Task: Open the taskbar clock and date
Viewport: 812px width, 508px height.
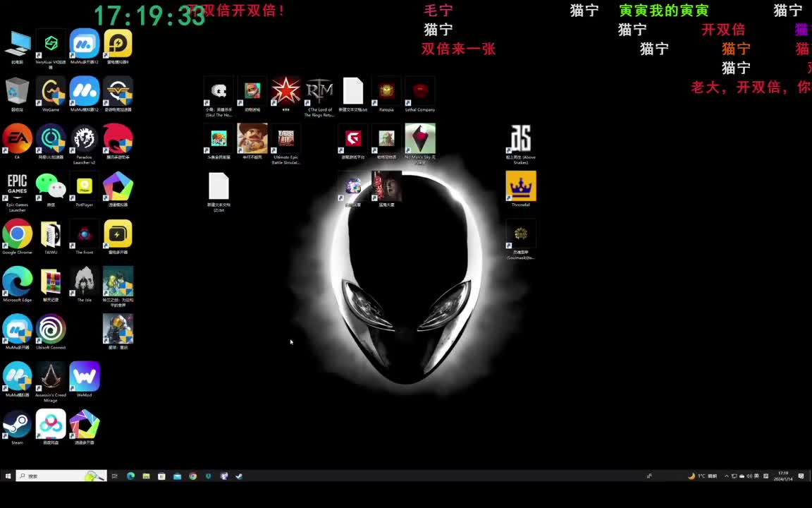Action: 783,476
